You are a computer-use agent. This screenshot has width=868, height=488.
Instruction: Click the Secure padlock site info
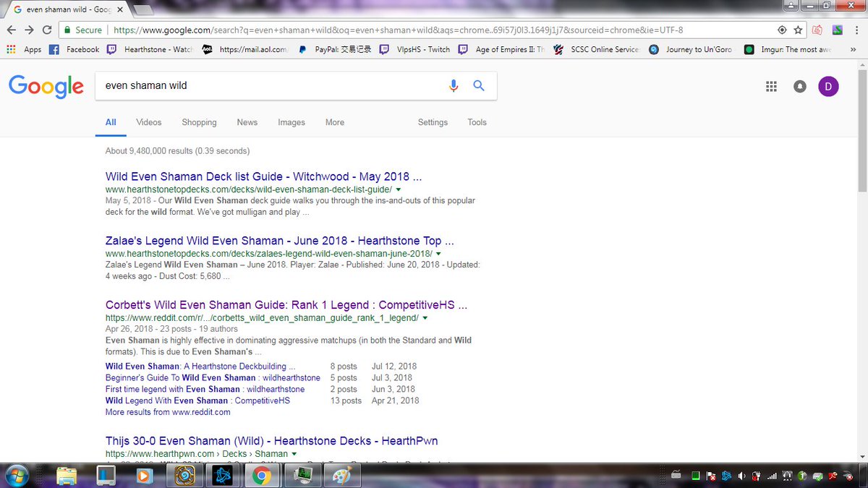pyautogui.click(x=83, y=30)
